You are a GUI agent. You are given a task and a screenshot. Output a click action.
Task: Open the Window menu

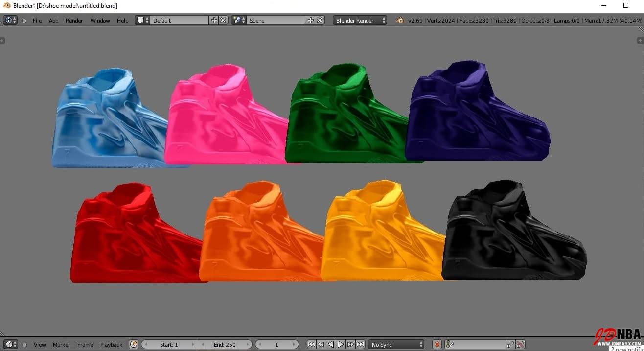click(100, 21)
